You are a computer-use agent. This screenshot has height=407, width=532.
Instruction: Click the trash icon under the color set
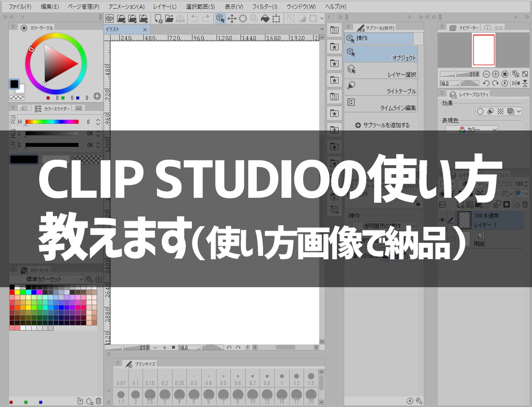point(99,401)
